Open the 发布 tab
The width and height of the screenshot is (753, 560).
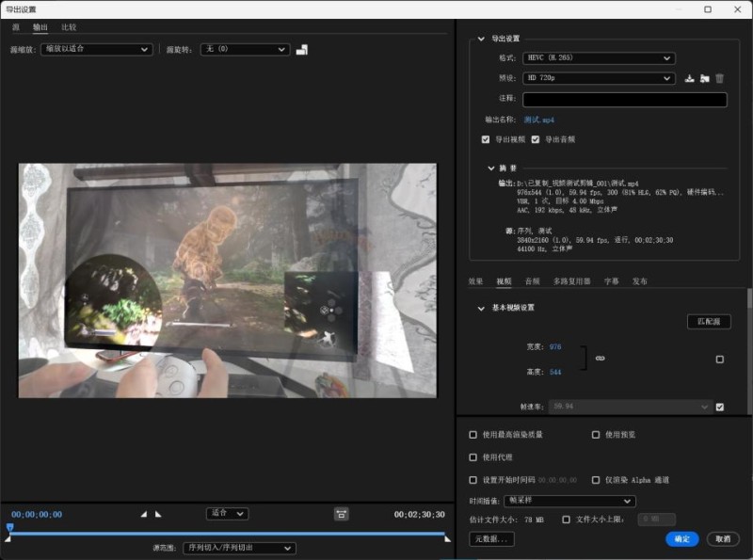pyautogui.click(x=640, y=281)
